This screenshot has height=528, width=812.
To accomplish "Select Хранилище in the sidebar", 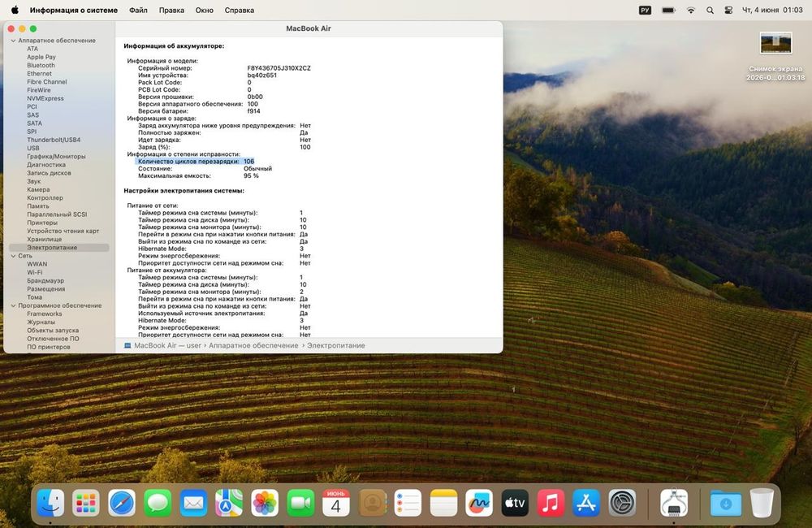I will (45, 240).
